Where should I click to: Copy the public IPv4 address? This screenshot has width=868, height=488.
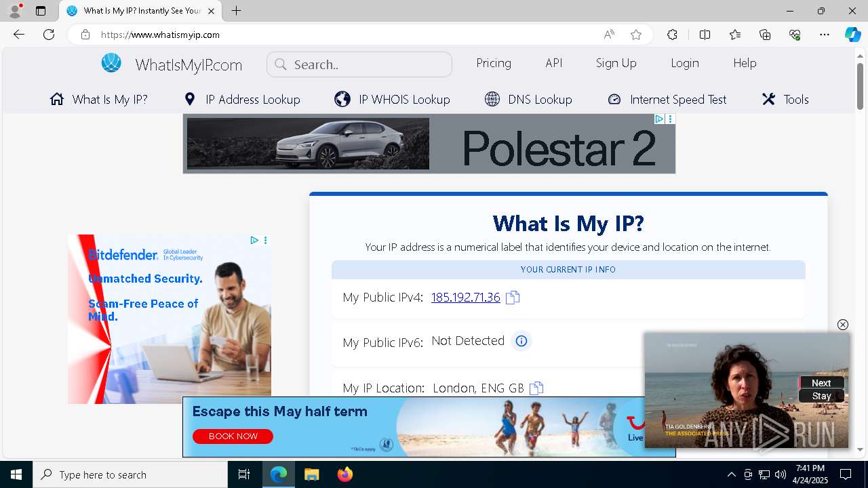(x=513, y=298)
